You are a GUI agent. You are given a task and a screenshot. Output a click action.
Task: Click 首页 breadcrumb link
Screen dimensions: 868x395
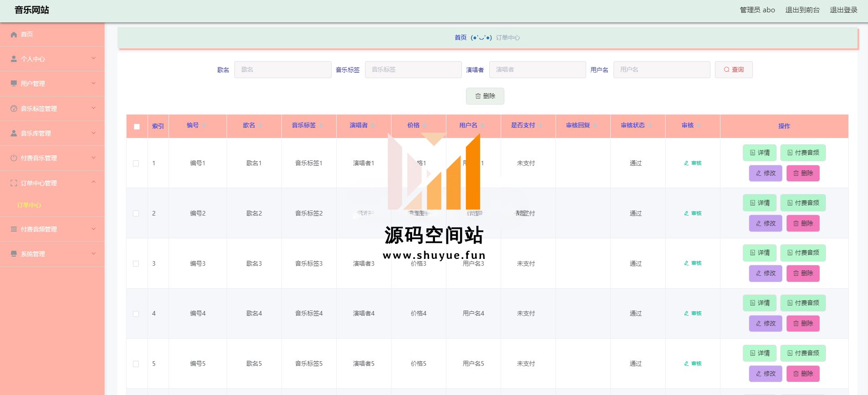[460, 37]
